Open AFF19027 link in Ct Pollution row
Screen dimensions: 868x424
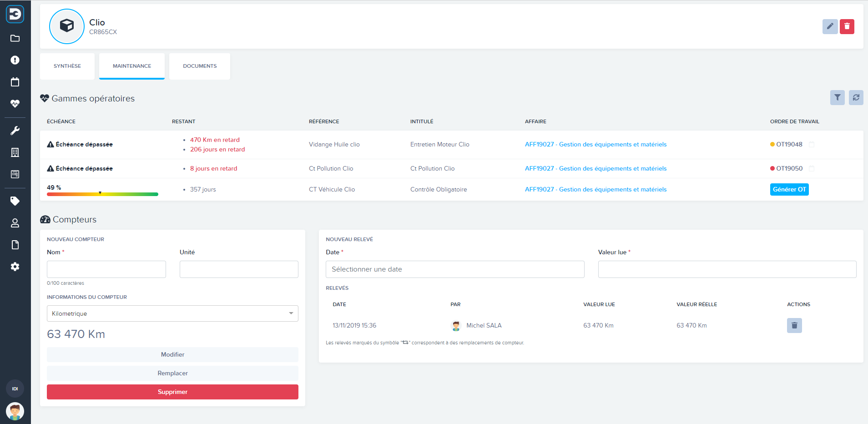(595, 168)
